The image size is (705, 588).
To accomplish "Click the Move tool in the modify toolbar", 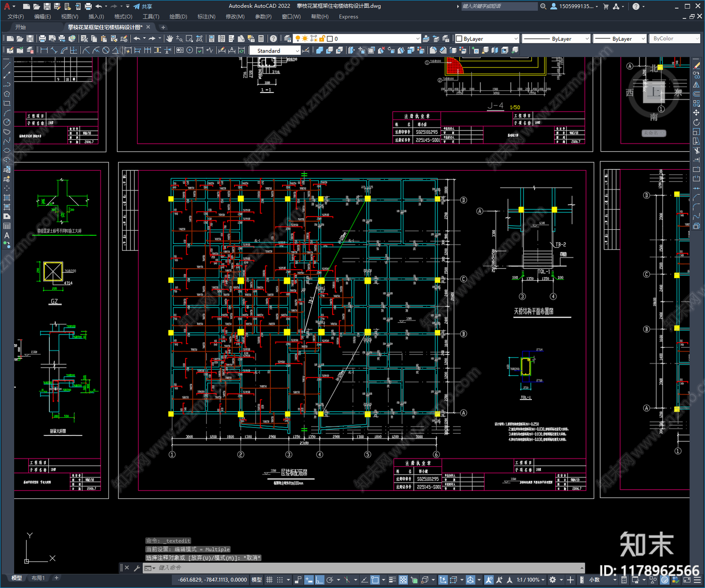I will (x=696, y=113).
